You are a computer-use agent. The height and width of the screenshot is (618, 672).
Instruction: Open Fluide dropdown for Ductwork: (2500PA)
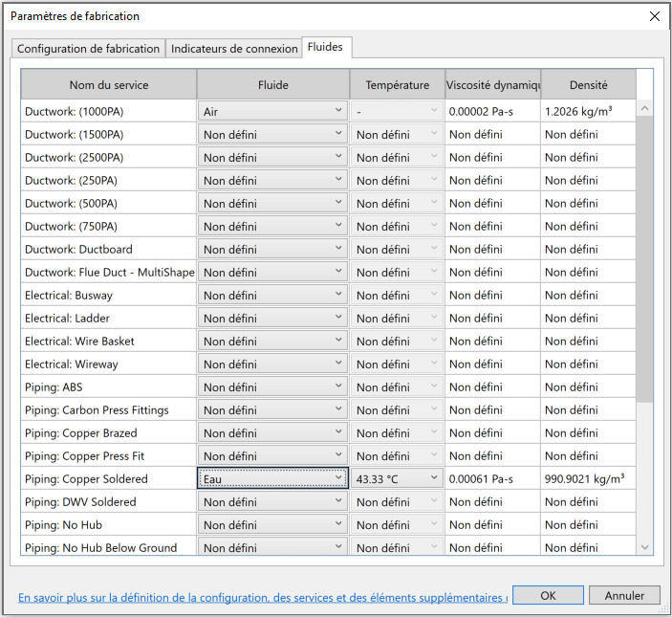[x=272, y=158]
